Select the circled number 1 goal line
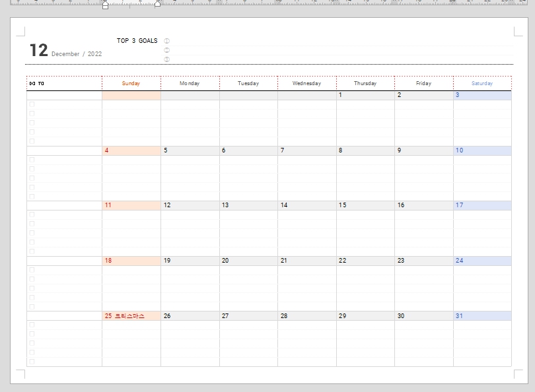This screenshot has height=392, width=535. tap(338, 41)
